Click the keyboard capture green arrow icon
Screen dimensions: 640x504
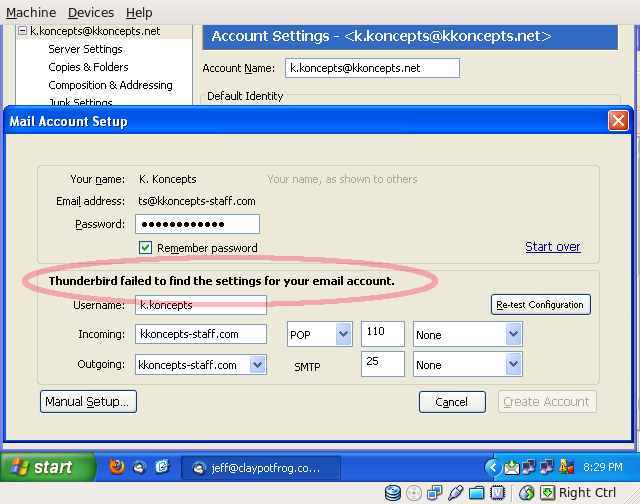(x=547, y=493)
